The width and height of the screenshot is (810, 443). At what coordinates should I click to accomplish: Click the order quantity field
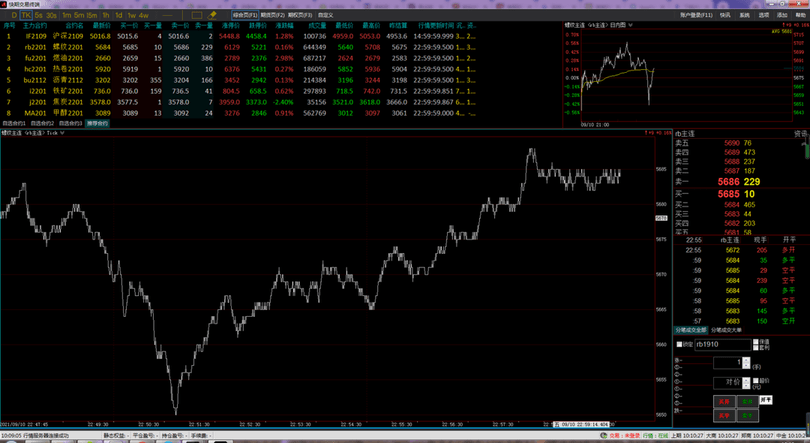(728, 363)
